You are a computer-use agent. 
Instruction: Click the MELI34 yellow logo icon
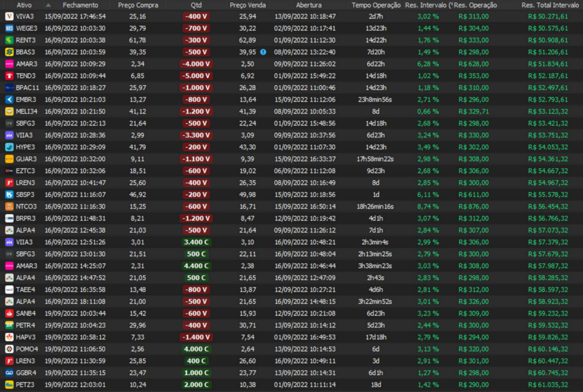click(9, 111)
